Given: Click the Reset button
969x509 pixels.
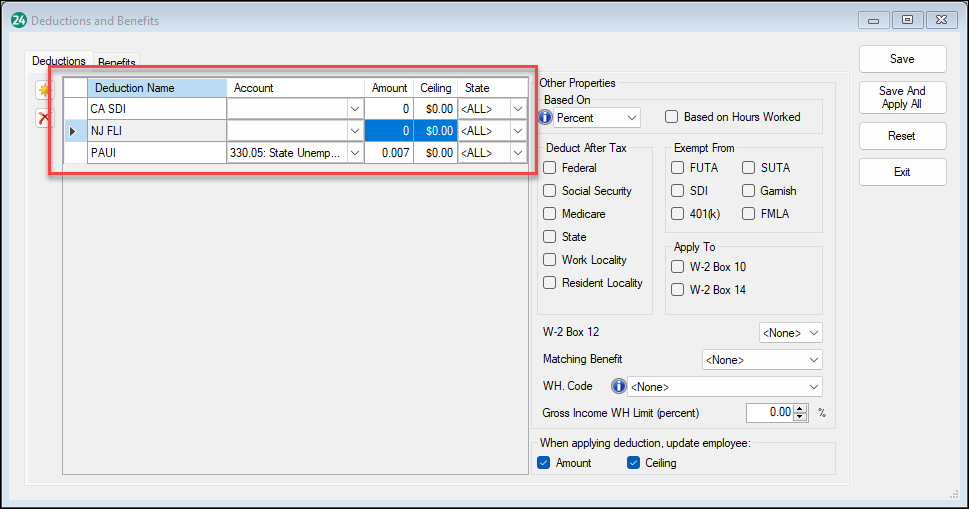Looking at the screenshot, I should pos(901,136).
